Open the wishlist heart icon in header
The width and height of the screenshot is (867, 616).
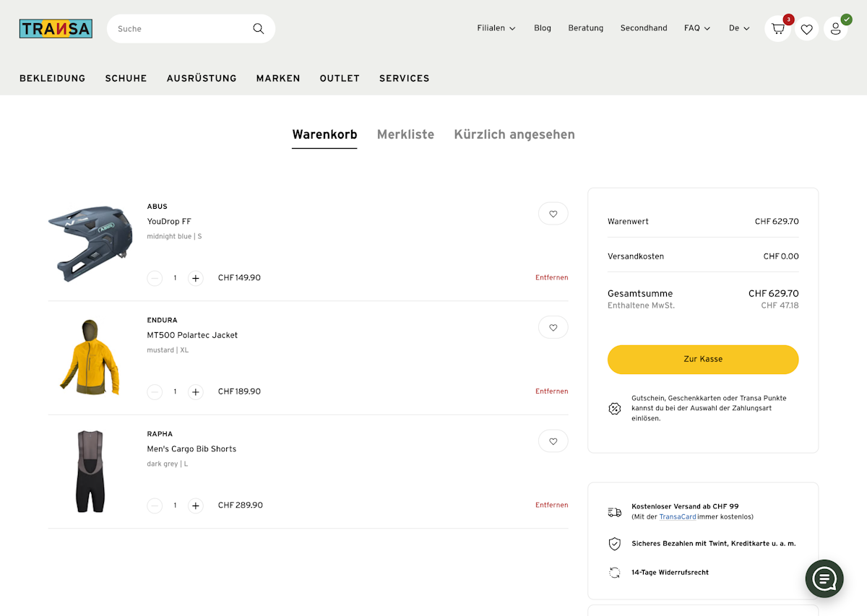[x=807, y=29]
